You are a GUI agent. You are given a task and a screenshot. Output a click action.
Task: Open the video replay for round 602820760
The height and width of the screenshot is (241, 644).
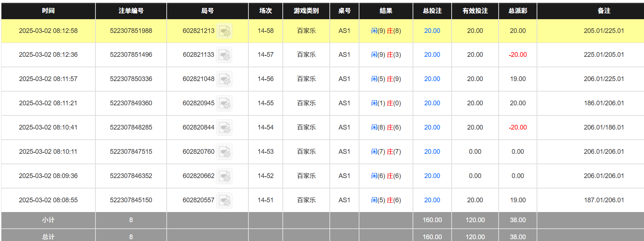(225, 152)
